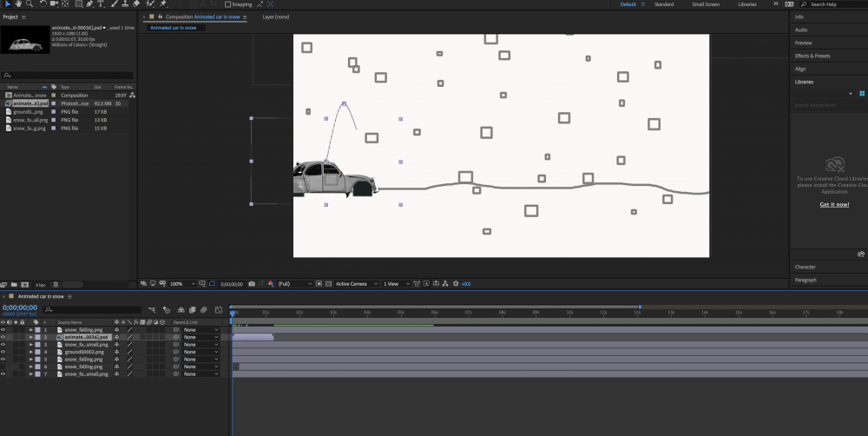Switch to the Small Screen workspace
Screen dimensions: 868x436
tap(705, 4)
